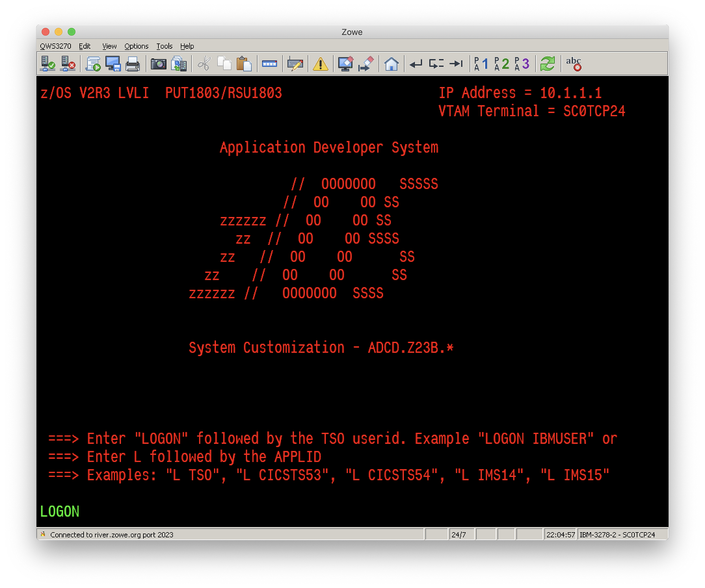705x588 pixels.
Task: Click the PA1 key icon
Action: 481,64
